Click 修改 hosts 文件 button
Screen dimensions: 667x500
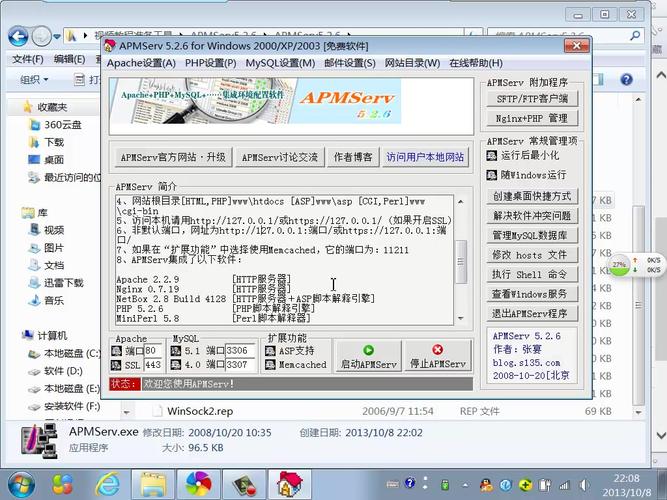click(532, 255)
